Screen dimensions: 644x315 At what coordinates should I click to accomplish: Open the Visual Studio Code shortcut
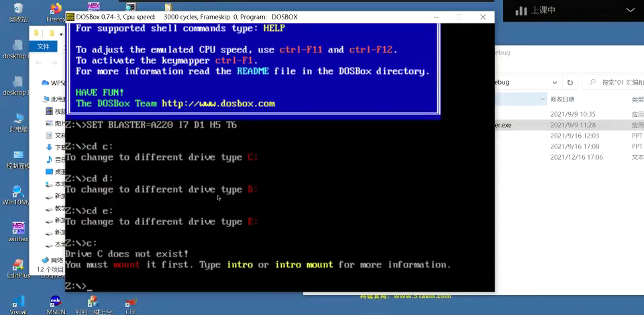[x=18, y=305]
